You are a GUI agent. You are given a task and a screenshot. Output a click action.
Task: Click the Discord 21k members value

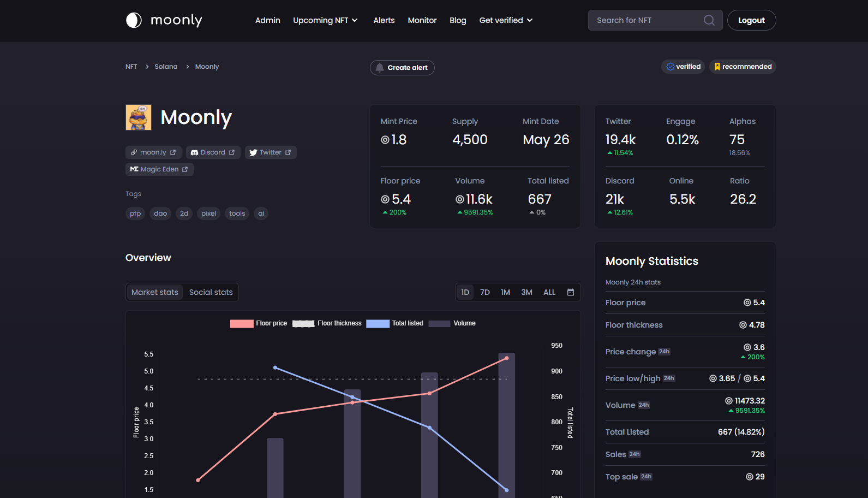(615, 199)
